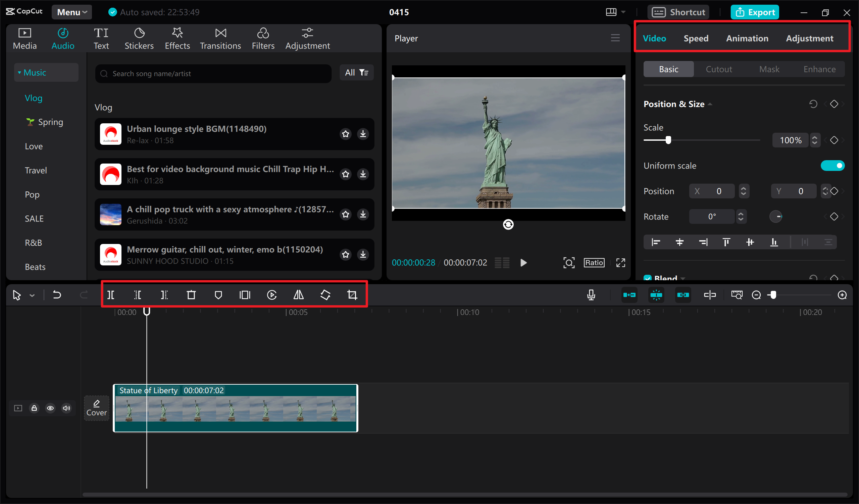Crop the video clip
The width and height of the screenshot is (859, 504).
[x=352, y=295]
